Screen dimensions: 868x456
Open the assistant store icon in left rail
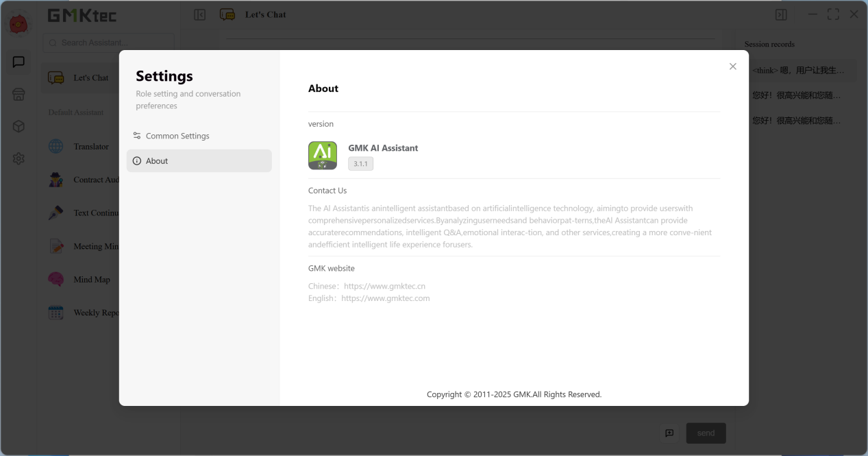click(x=18, y=95)
